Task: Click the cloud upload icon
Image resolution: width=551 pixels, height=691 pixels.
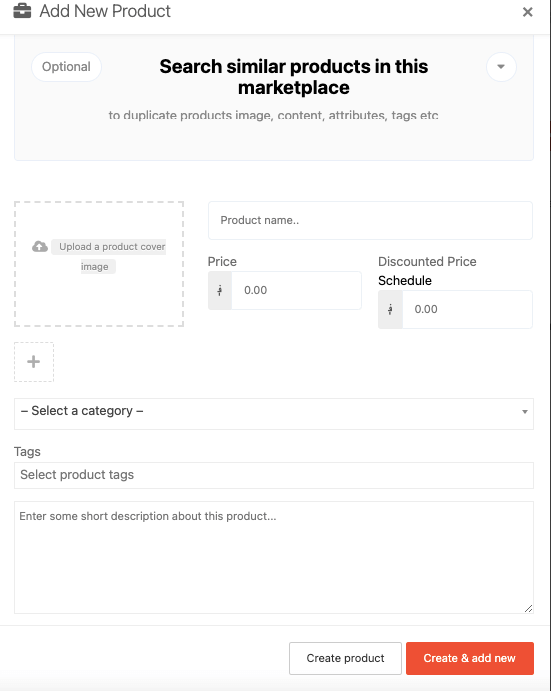Action: 40,246
